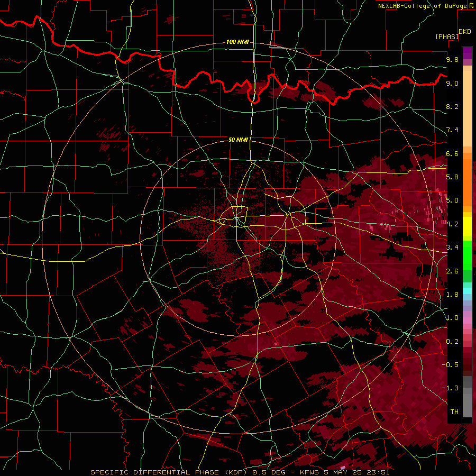The image size is (476, 476).
Task: Pick the gray segment of the color bar
Action: (x=467, y=398)
